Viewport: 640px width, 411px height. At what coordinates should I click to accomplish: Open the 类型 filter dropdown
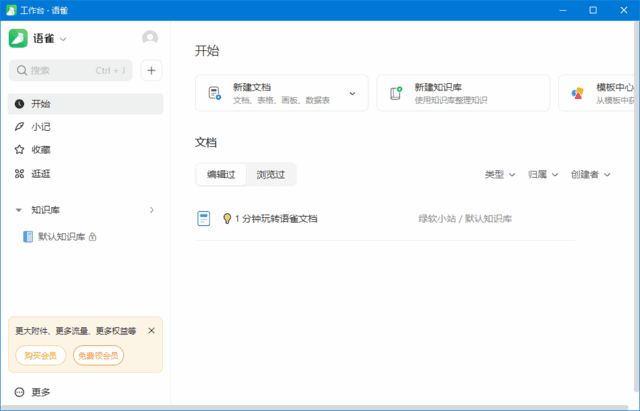coord(500,175)
